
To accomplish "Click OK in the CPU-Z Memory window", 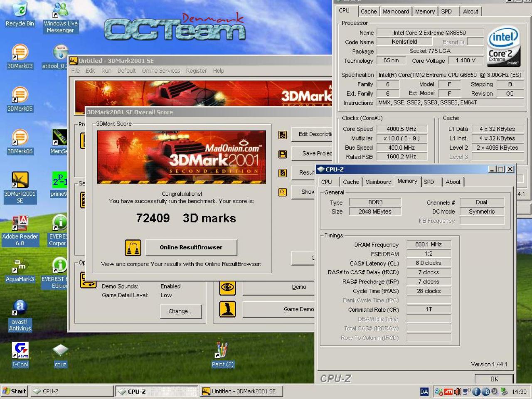I will tap(494, 379).
